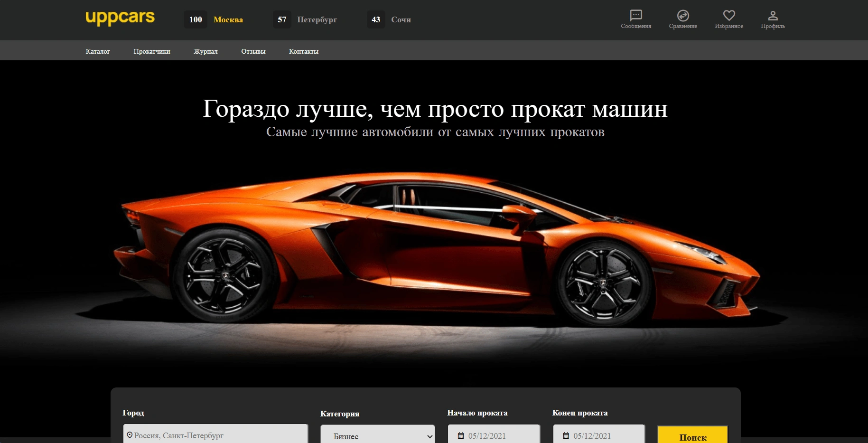Click the Начало проката date field
This screenshot has height=443, width=868.
(x=494, y=434)
